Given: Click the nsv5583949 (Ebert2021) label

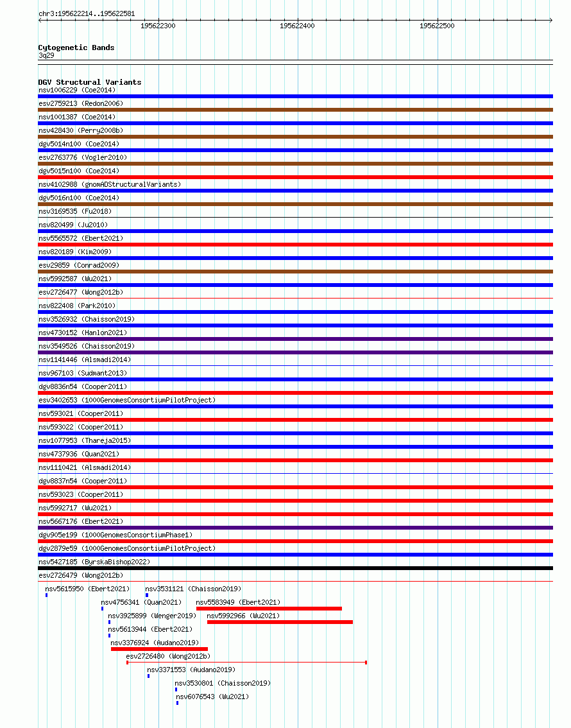Looking at the screenshot, I should coord(239,602).
